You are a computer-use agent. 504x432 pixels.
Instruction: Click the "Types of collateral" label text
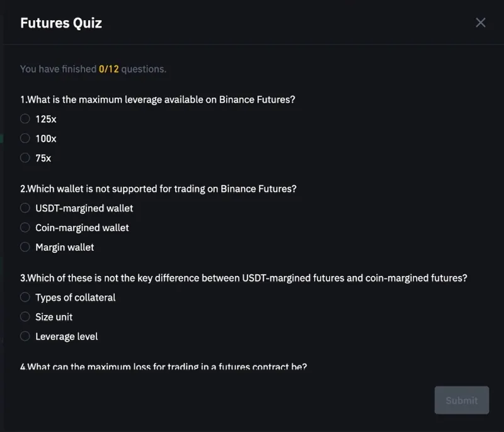click(x=76, y=297)
